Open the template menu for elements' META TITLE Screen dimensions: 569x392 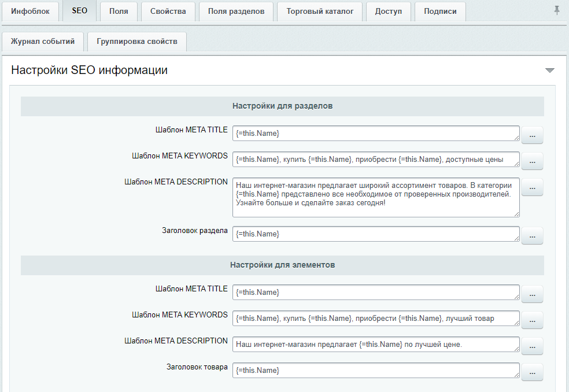(x=533, y=294)
